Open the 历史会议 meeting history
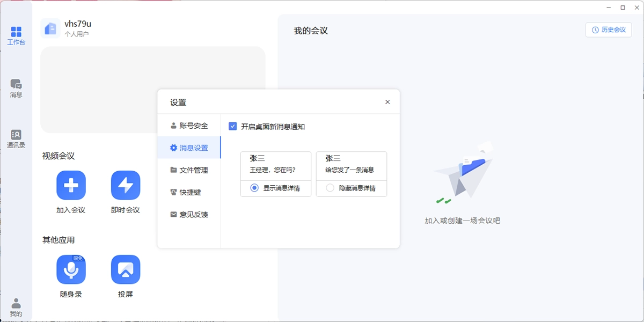The height and width of the screenshot is (322, 644). click(x=608, y=30)
